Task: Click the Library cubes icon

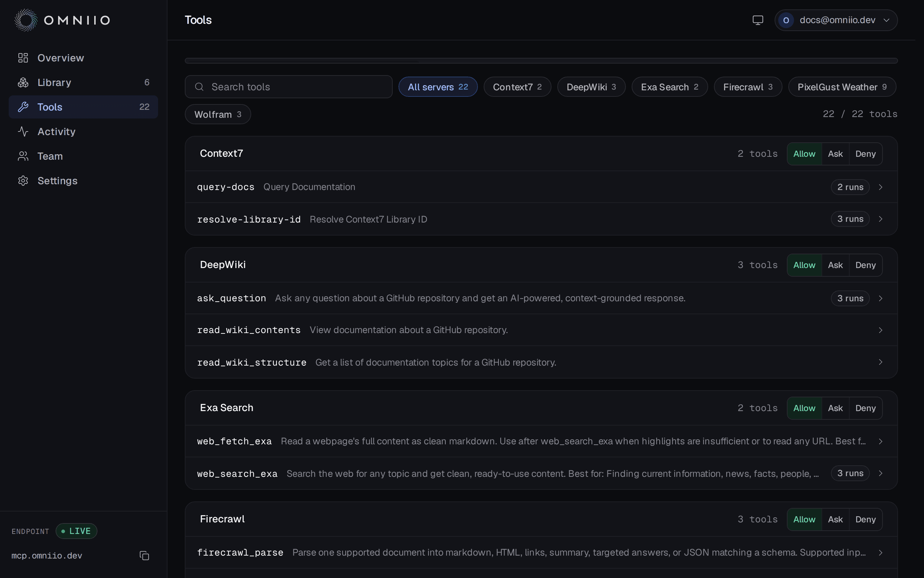Action: (23, 82)
